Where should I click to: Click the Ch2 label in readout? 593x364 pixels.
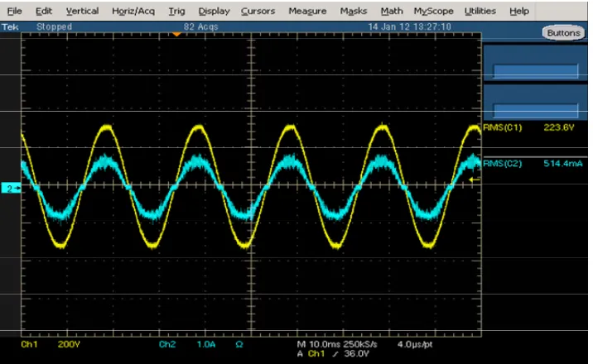point(167,344)
